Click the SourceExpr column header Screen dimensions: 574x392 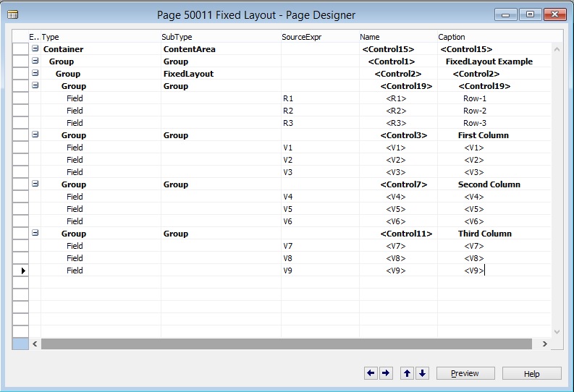tap(320, 37)
